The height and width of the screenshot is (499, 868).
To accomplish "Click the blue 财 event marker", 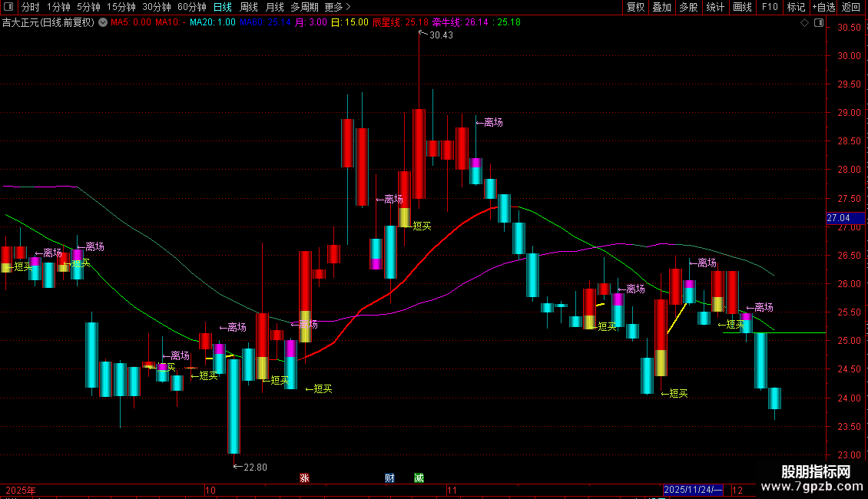I will coord(389,478).
